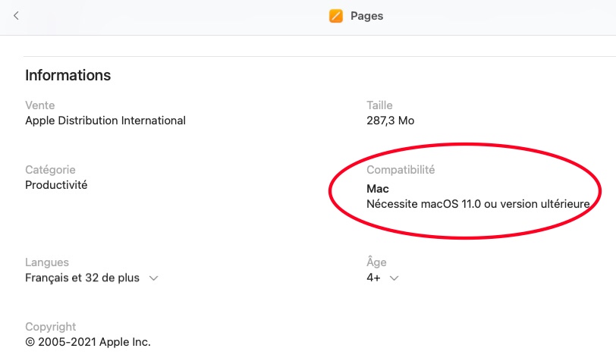Click the orange Pages app icon

click(x=336, y=16)
